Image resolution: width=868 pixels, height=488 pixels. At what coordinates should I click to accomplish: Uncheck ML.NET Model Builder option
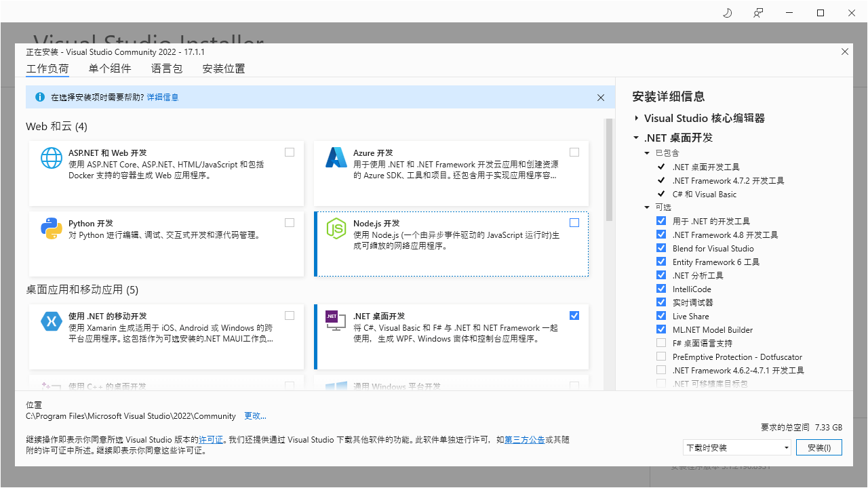point(661,329)
